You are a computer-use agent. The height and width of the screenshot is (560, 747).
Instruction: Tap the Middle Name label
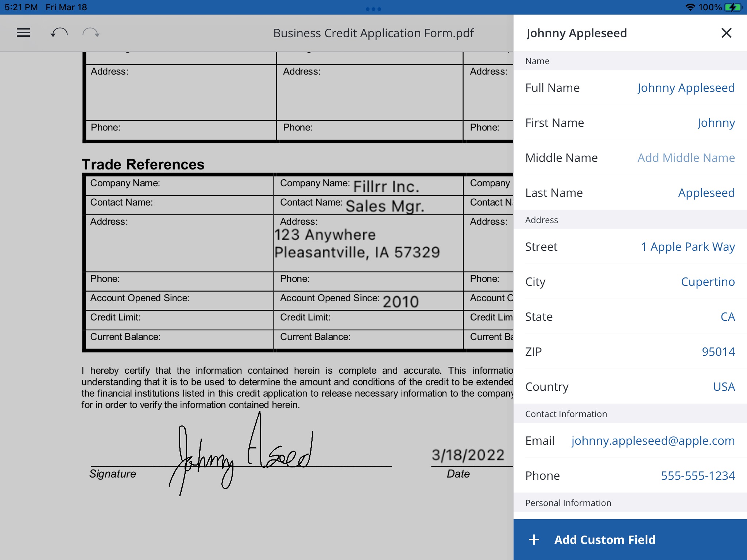tap(561, 158)
